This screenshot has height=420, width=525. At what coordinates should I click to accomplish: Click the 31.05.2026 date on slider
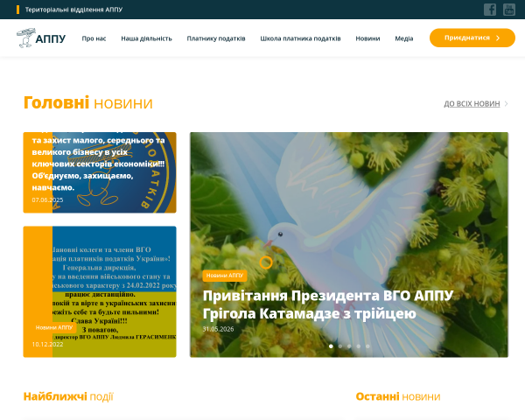[x=218, y=329]
